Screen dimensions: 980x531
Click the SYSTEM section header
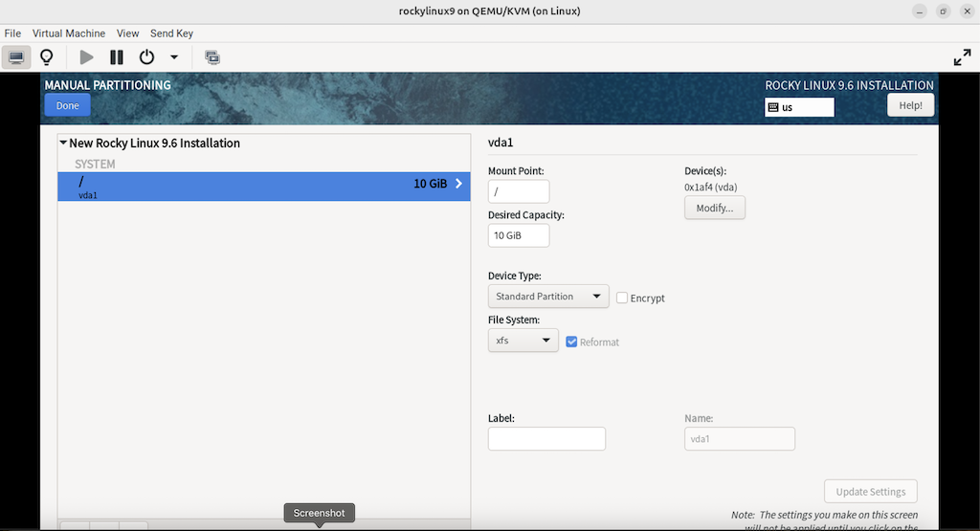[95, 165]
